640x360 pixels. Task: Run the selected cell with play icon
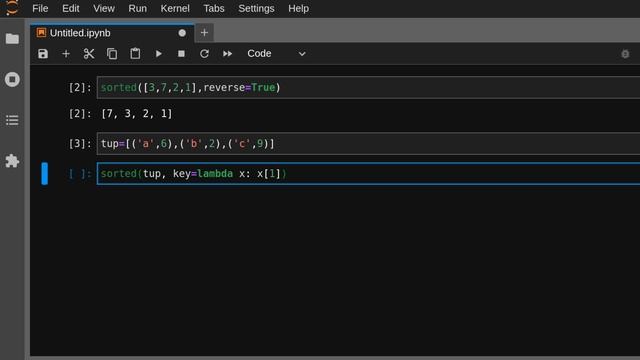pyautogui.click(x=158, y=53)
